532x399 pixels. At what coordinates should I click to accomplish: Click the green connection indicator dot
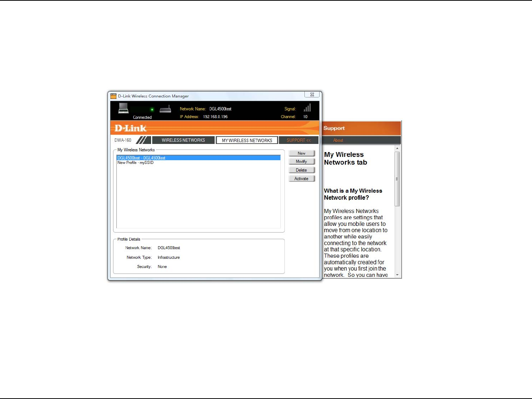(152, 109)
